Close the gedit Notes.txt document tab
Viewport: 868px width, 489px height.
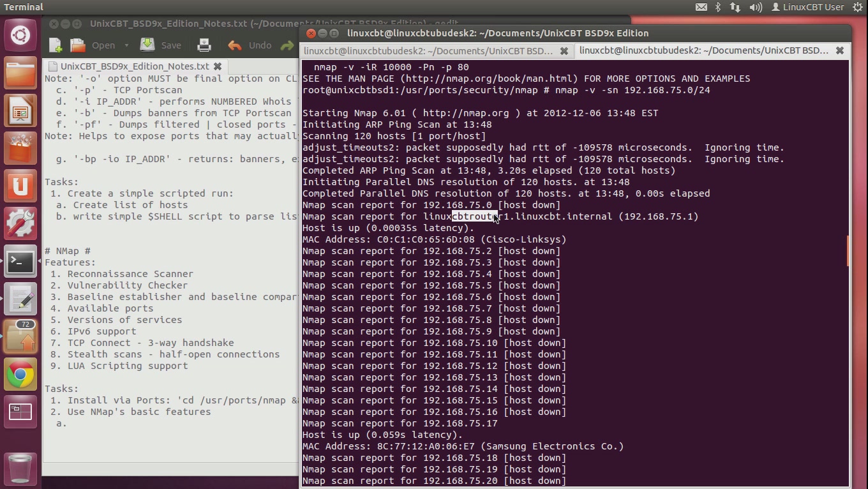coord(218,66)
